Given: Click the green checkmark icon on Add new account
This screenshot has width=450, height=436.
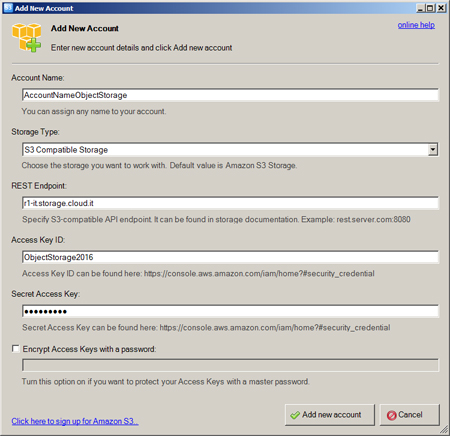Looking at the screenshot, I should point(295,415).
